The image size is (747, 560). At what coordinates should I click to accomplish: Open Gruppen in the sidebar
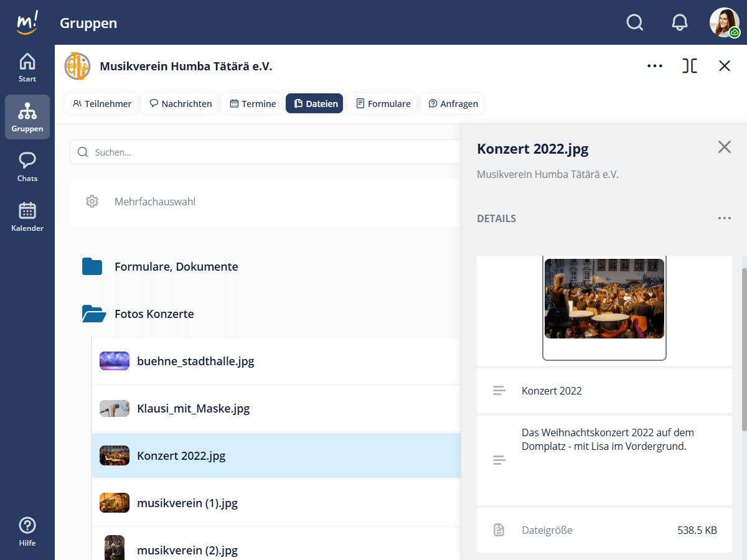(27, 117)
